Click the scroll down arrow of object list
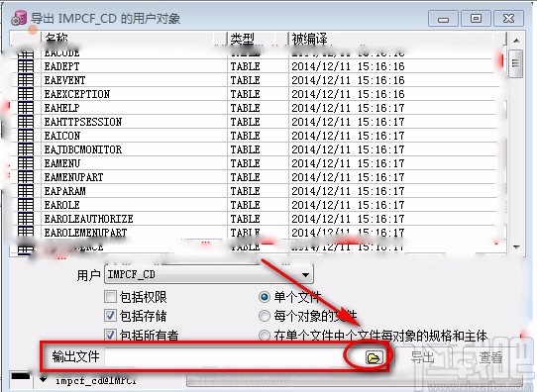The image size is (537, 392). point(516,246)
